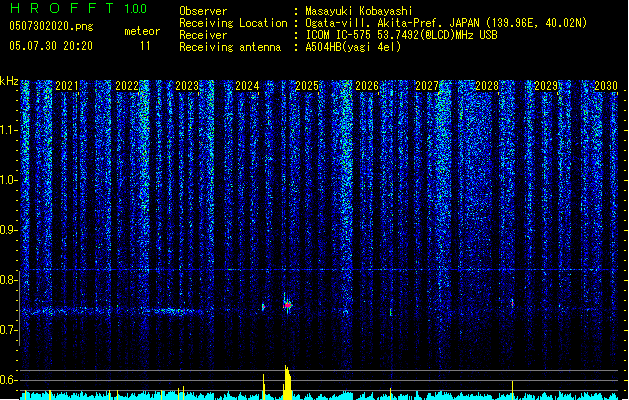Click the bright red meteor echo near 2025

(287, 305)
